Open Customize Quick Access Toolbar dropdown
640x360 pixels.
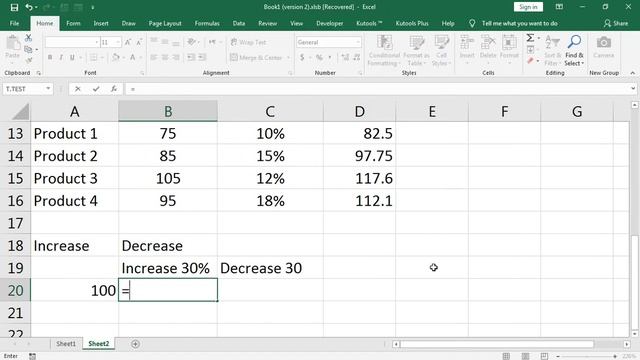coord(93,7)
